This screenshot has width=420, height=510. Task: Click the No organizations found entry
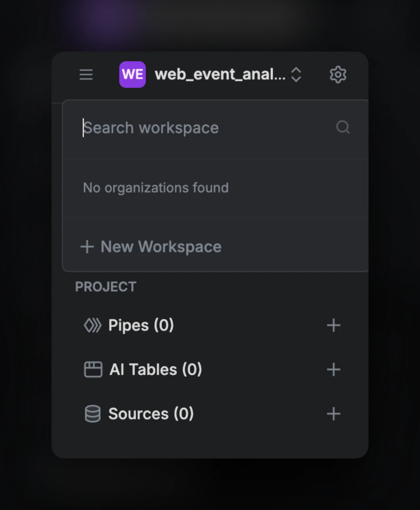pyautogui.click(x=155, y=187)
